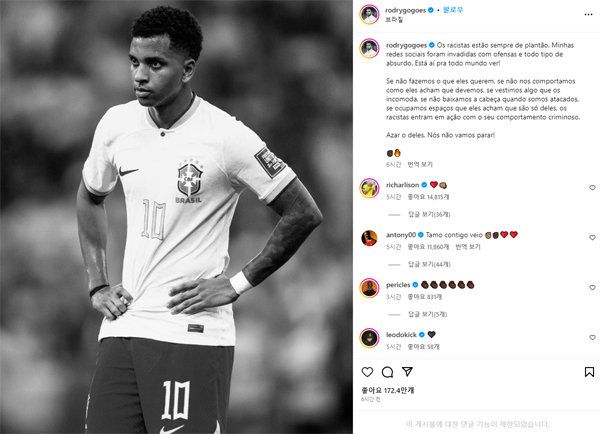Open leodokick username link
This screenshot has width=600, height=434.
(401, 335)
